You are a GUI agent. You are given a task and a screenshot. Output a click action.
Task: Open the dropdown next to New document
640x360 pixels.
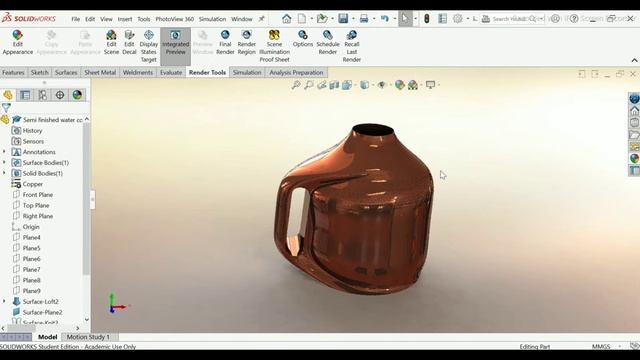(311, 19)
